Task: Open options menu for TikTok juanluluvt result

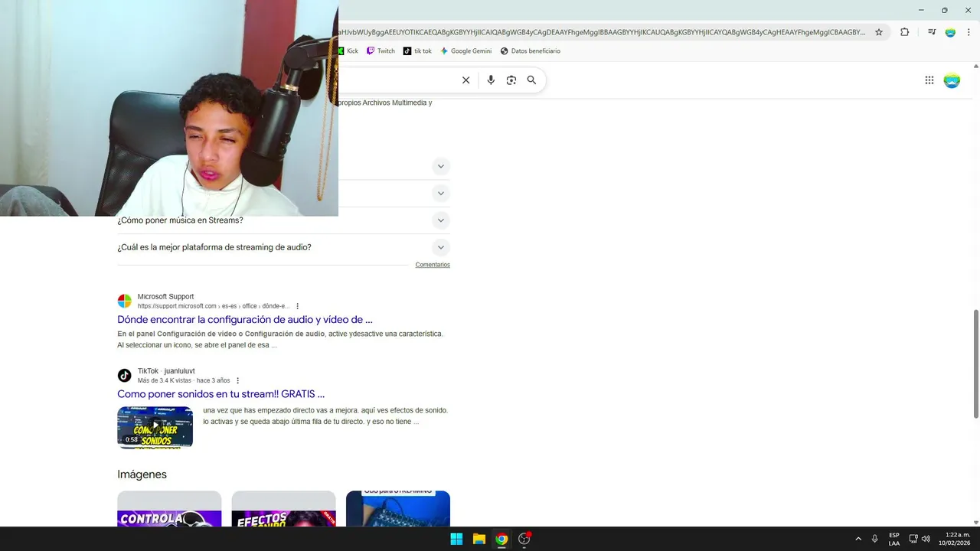Action: [238, 380]
